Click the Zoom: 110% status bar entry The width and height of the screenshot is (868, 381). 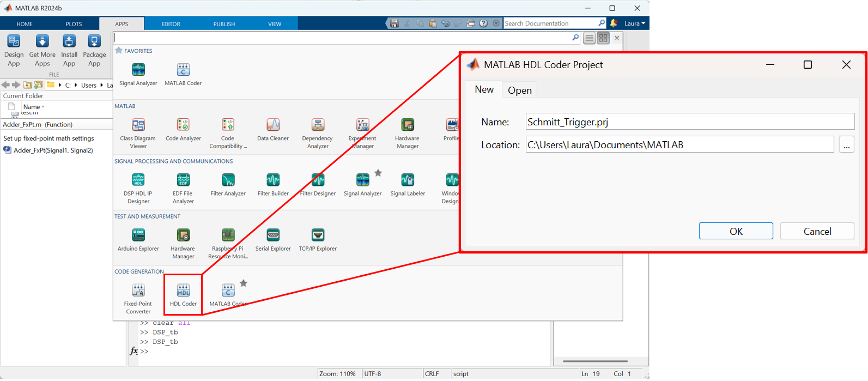[x=337, y=374]
